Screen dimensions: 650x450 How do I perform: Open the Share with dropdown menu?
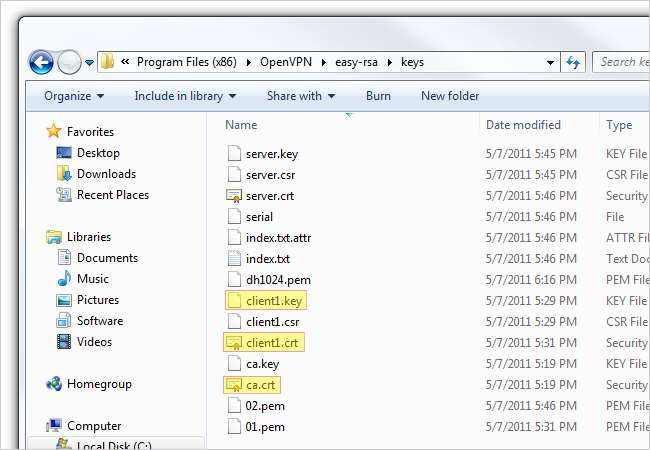pos(301,96)
